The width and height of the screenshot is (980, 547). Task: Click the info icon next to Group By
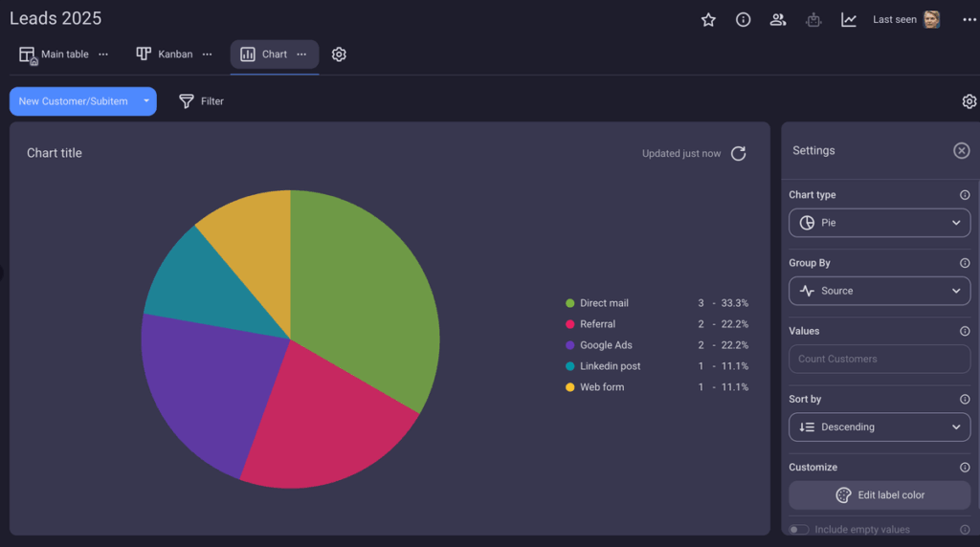pyautogui.click(x=965, y=263)
